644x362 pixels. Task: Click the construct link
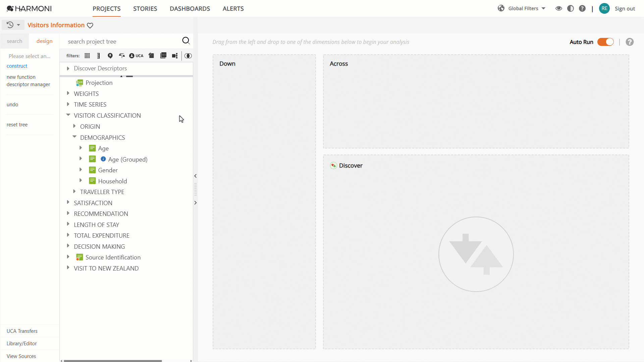(x=17, y=66)
